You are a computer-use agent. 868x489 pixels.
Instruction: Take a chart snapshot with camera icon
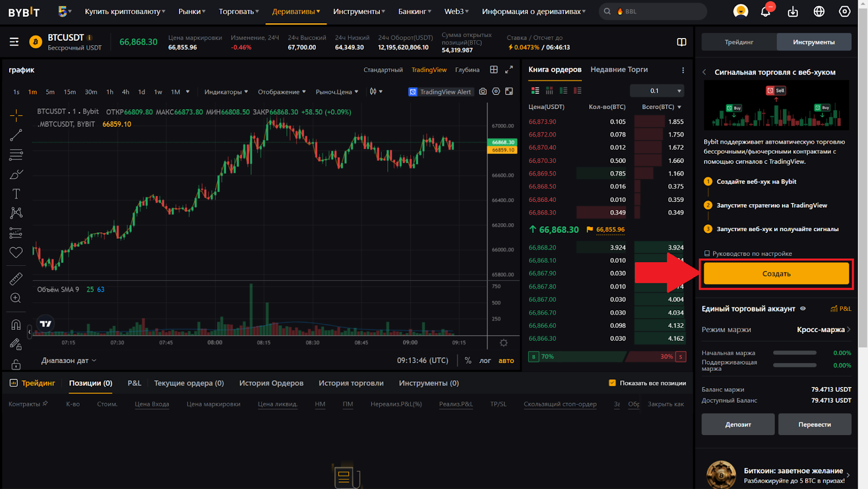click(483, 92)
